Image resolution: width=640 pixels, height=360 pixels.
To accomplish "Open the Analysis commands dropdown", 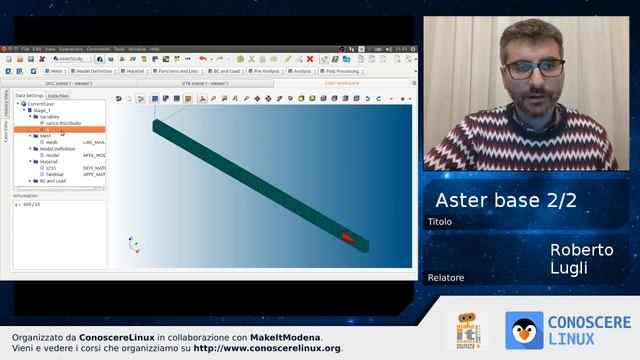I will coord(302,71).
